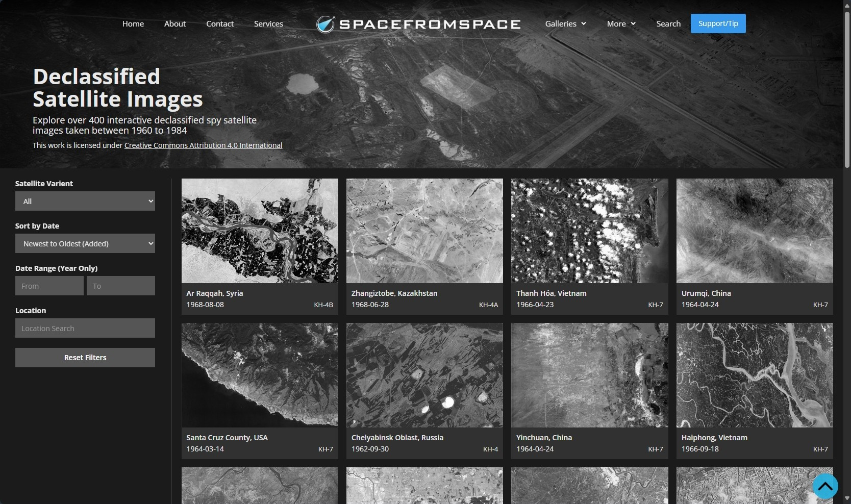Screen dimensions: 851x504
Task: Click the date 1966-04-23
Action: click(535, 305)
